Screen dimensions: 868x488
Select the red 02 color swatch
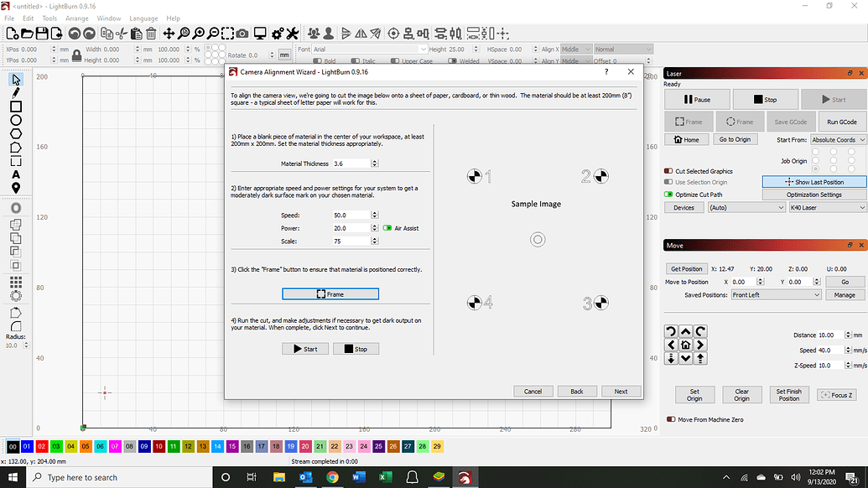point(40,447)
